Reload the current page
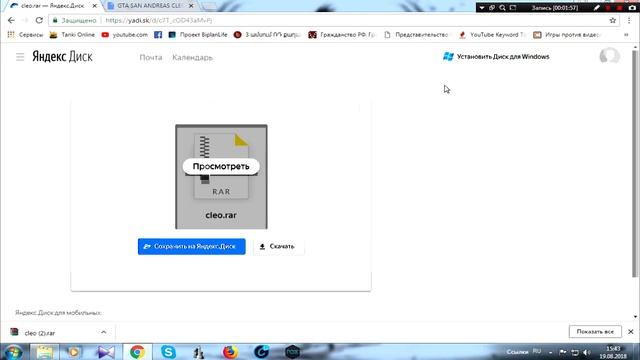The image size is (640, 360). [39, 20]
